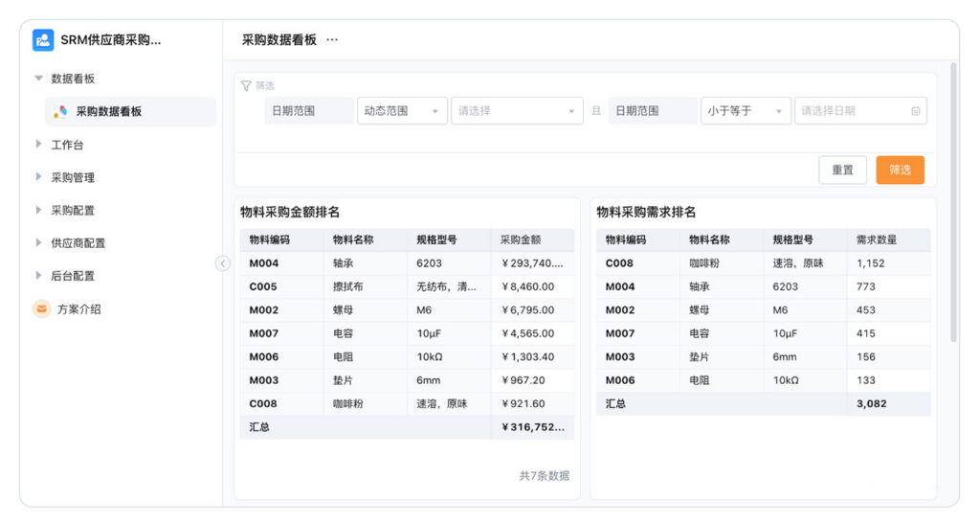Open the 动态范围 dropdown

coord(402,111)
